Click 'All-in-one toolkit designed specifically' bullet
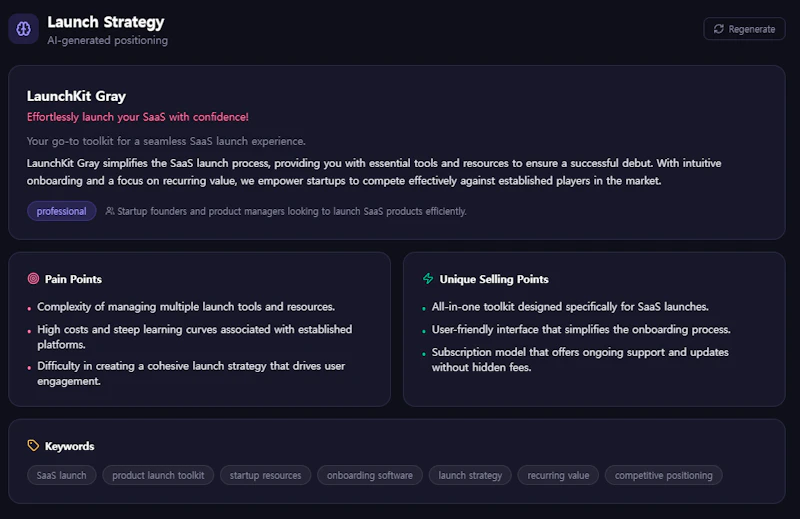800x519 pixels. pos(570,307)
